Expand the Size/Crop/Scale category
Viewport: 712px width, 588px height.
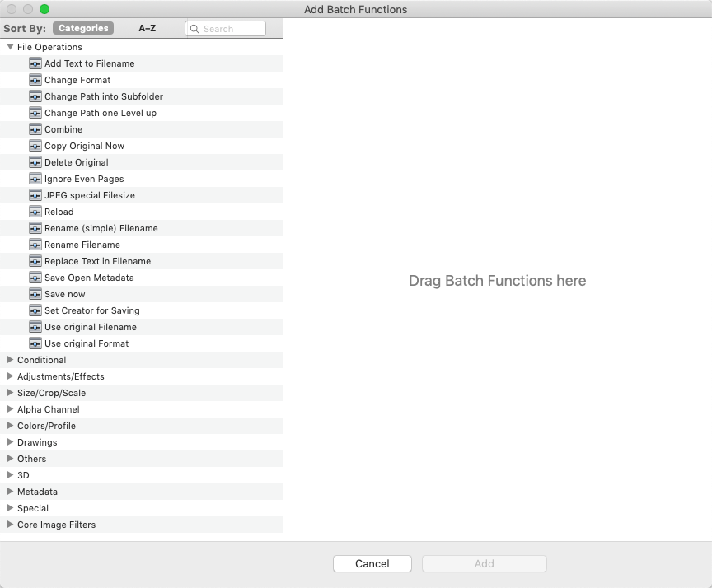point(10,393)
